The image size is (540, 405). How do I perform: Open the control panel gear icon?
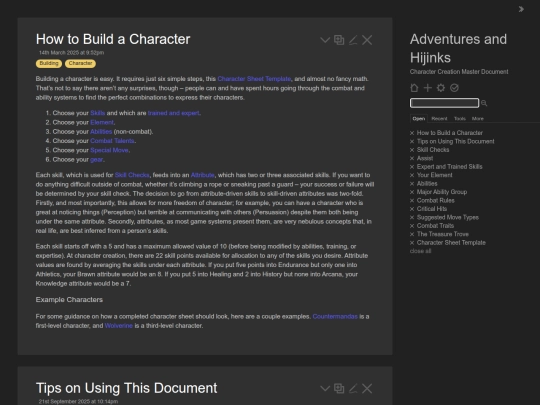pos(441,88)
